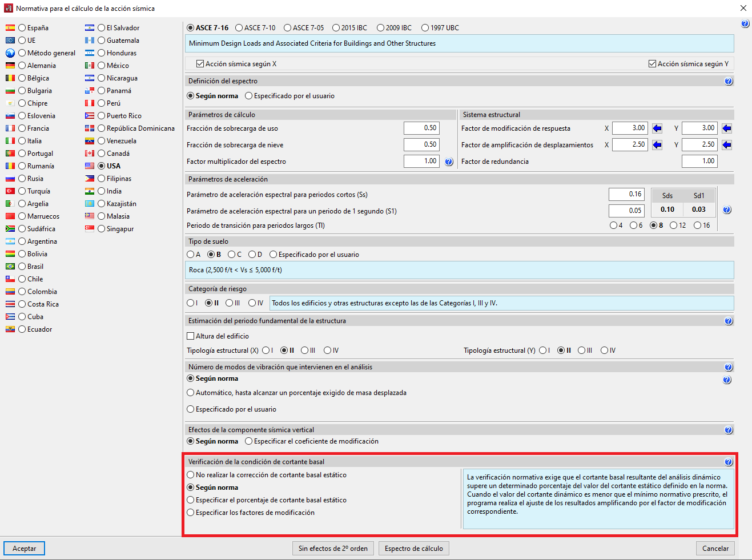The image size is (752, 560).
Task: Select the ASCE 7-10 code option
Action: tap(239, 28)
